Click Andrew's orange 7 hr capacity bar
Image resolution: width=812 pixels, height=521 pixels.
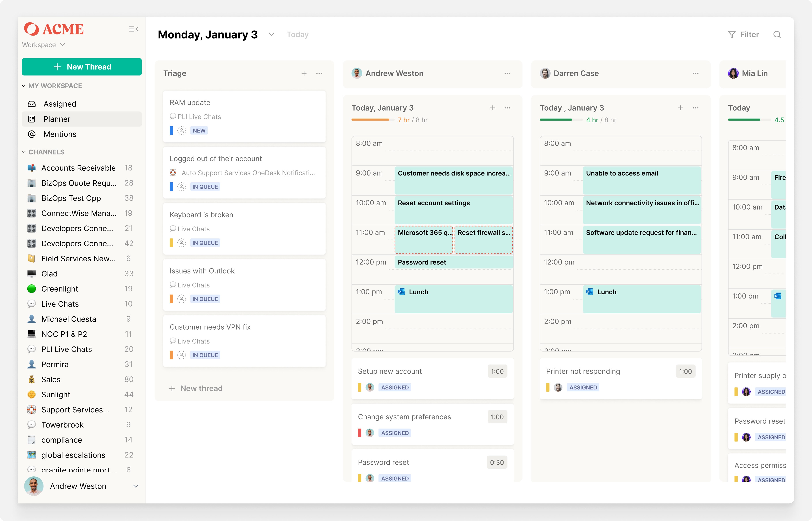coord(370,120)
